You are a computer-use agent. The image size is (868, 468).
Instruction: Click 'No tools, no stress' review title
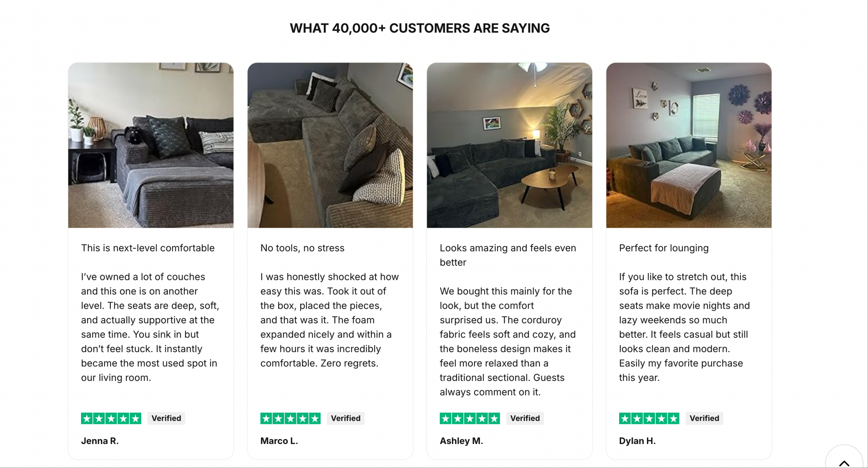(x=302, y=248)
